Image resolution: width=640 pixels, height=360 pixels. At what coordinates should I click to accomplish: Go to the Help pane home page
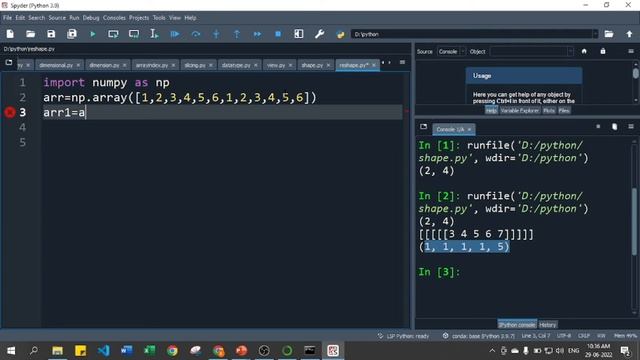[x=584, y=51]
